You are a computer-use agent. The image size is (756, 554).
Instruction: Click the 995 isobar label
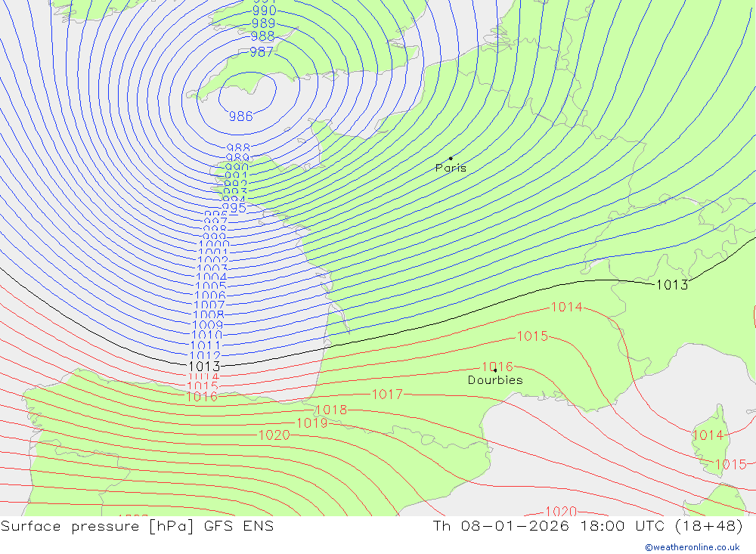[234, 208]
